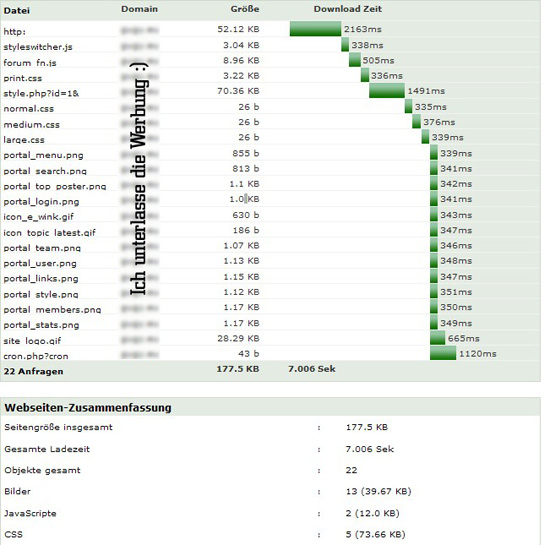The width and height of the screenshot is (550, 545).
Task: Click the 2 (12.0 KB) value
Action: [x=373, y=513]
